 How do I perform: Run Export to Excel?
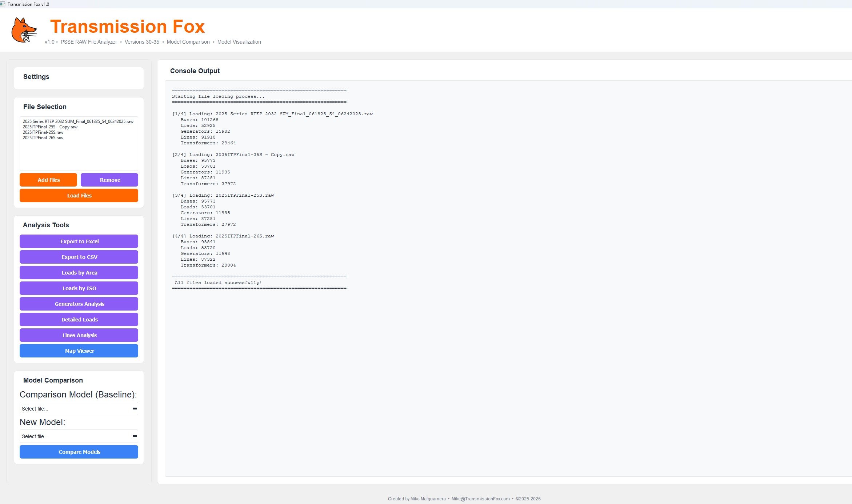[79, 241]
